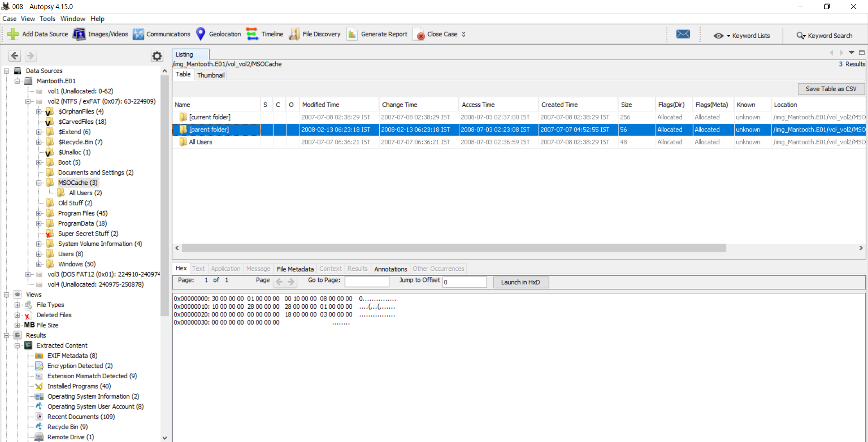
Task: Expand the Program Files folder node
Action: [x=39, y=213]
